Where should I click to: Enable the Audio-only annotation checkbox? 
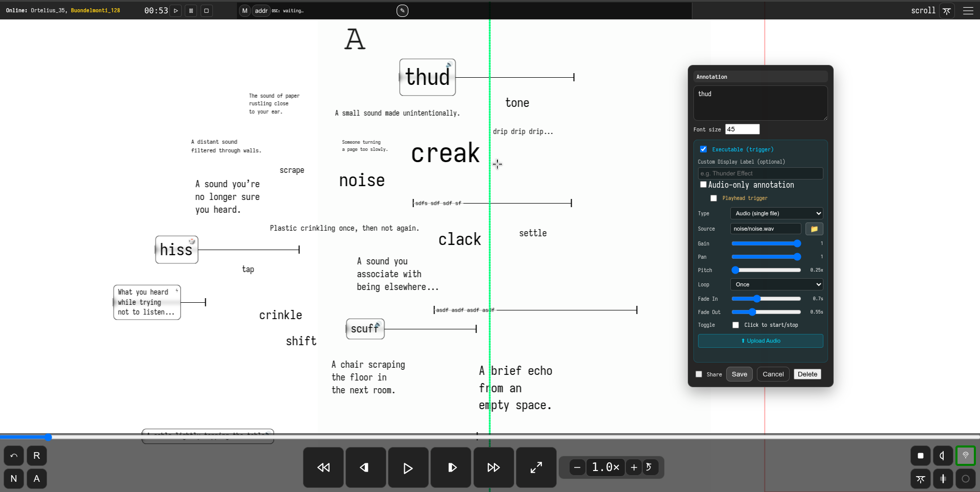pyautogui.click(x=703, y=185)
